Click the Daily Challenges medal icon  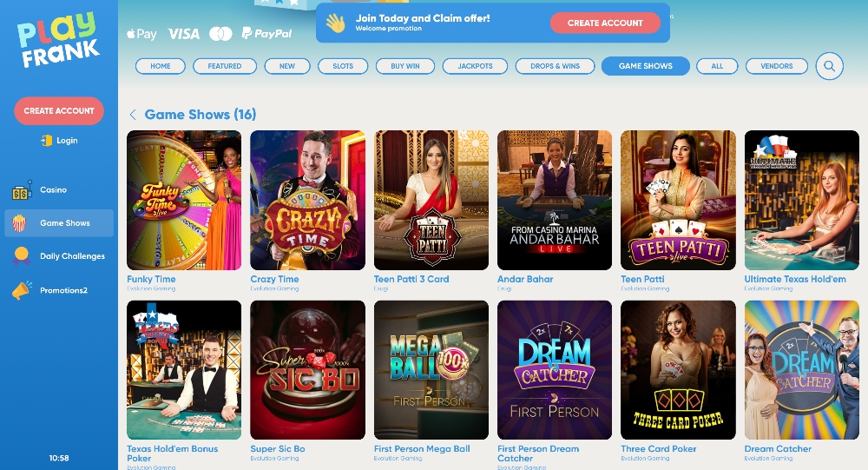click(x=21, y=255)
